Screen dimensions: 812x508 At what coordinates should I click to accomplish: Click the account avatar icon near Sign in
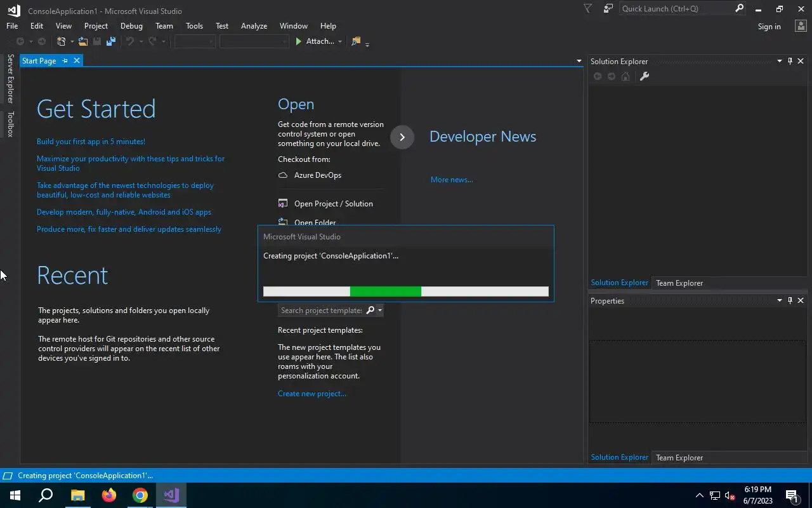[x=800, y=26]
